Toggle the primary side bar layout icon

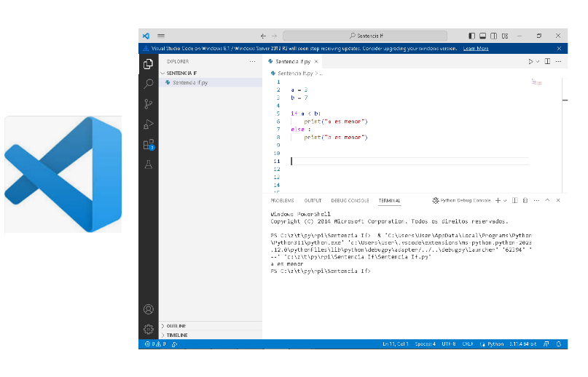pyautogui.click(x=471, y=36)
